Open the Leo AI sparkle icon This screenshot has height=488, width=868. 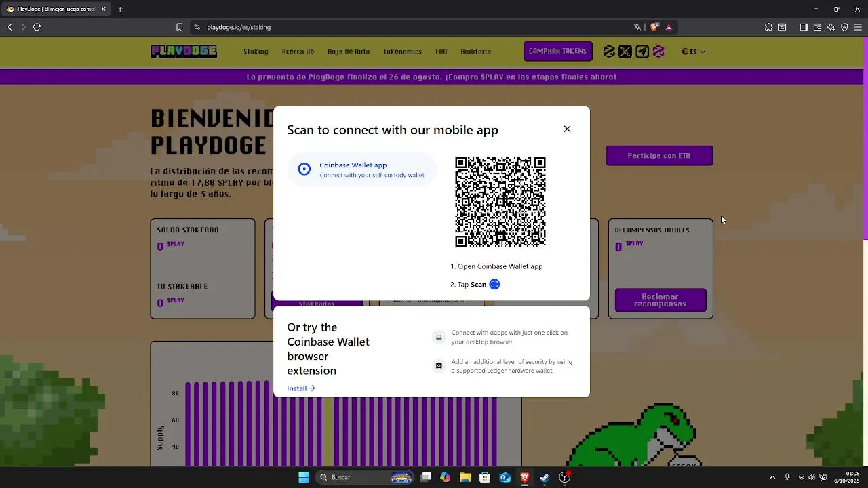(831, 27)
